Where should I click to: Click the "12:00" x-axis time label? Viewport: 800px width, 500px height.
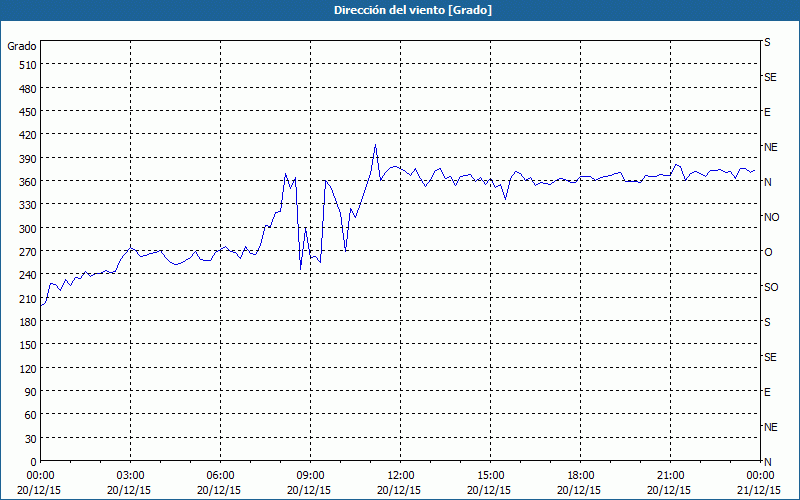401,476
